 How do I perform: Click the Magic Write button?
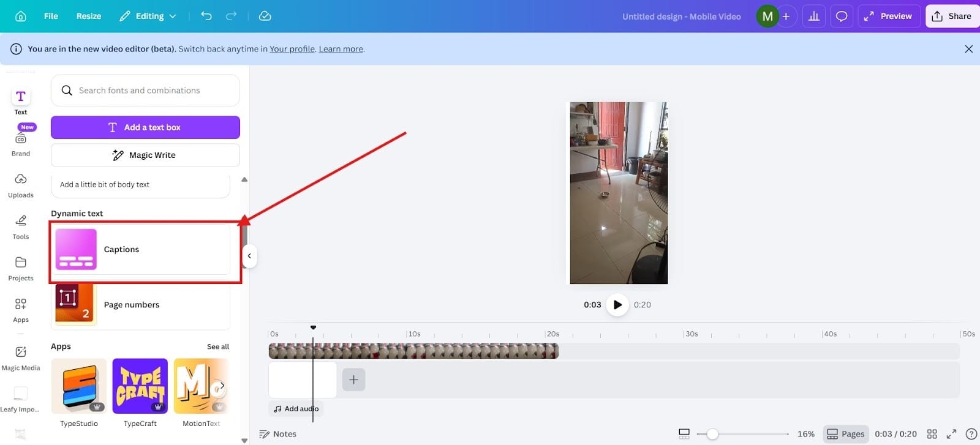click(145, 155)
